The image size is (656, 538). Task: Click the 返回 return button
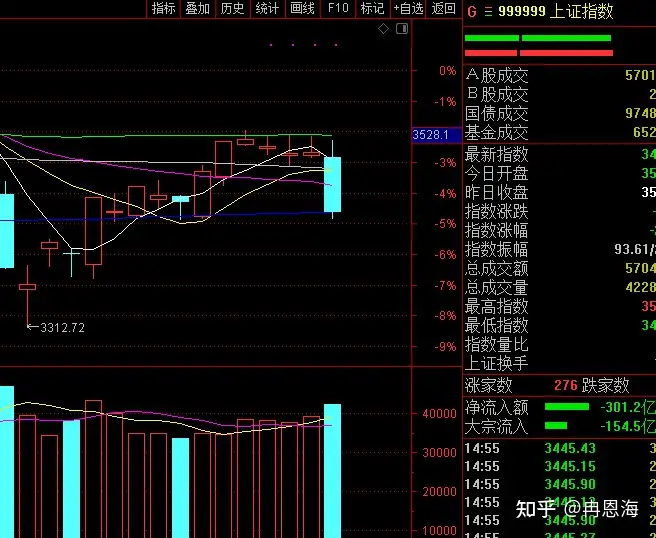443,8
